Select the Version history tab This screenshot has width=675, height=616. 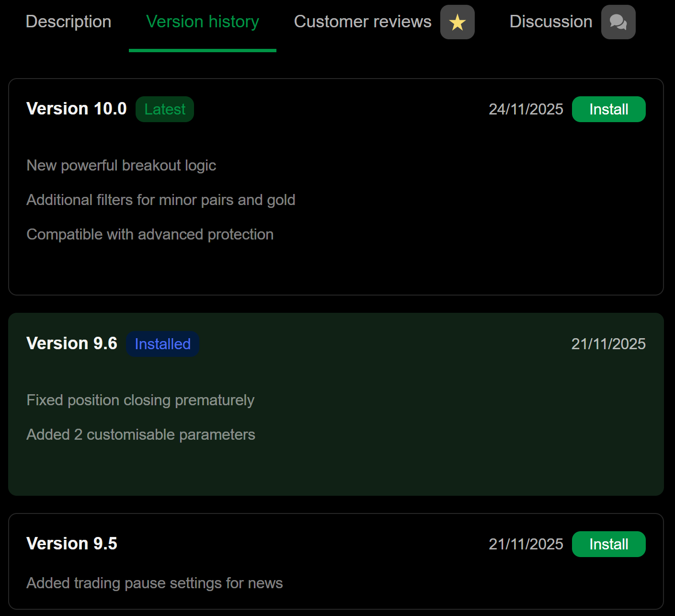click(202, 22)
